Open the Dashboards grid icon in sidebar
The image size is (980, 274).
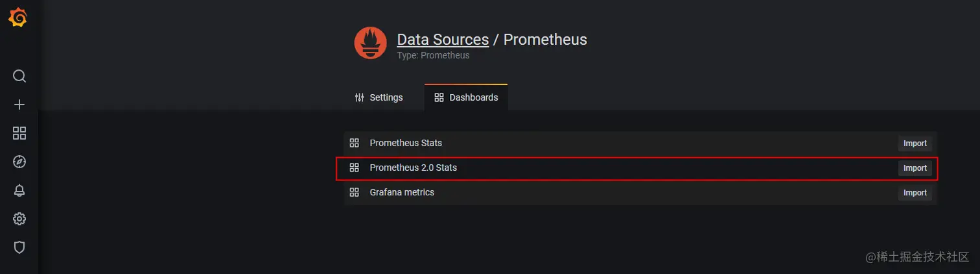coord(19,133)
